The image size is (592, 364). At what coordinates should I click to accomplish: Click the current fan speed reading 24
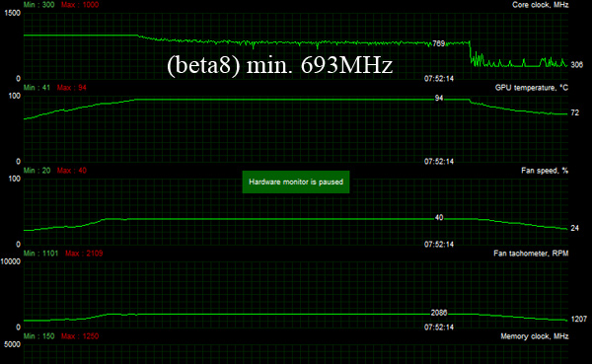[x=574, y=228]
